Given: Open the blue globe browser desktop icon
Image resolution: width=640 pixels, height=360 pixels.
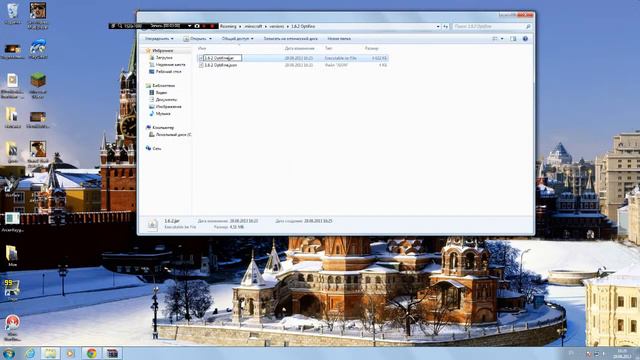Looking at the screenshot, I should (38, 49).
